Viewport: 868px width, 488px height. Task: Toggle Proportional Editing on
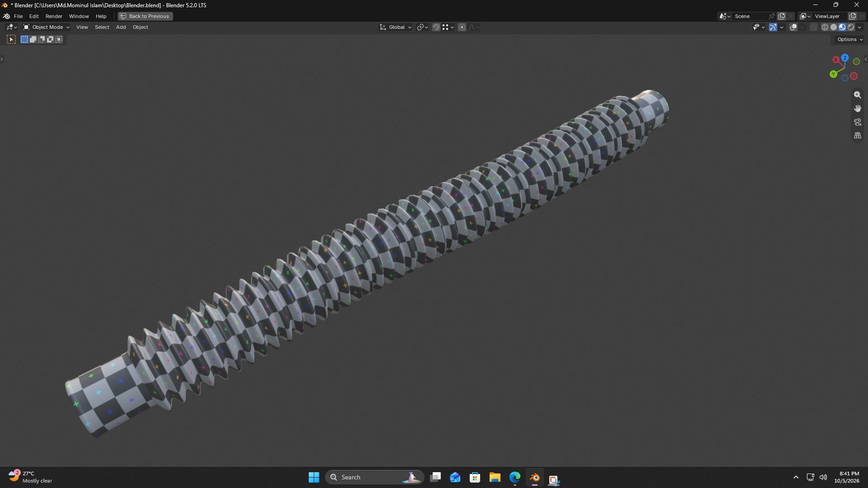(x=462, y=27)
